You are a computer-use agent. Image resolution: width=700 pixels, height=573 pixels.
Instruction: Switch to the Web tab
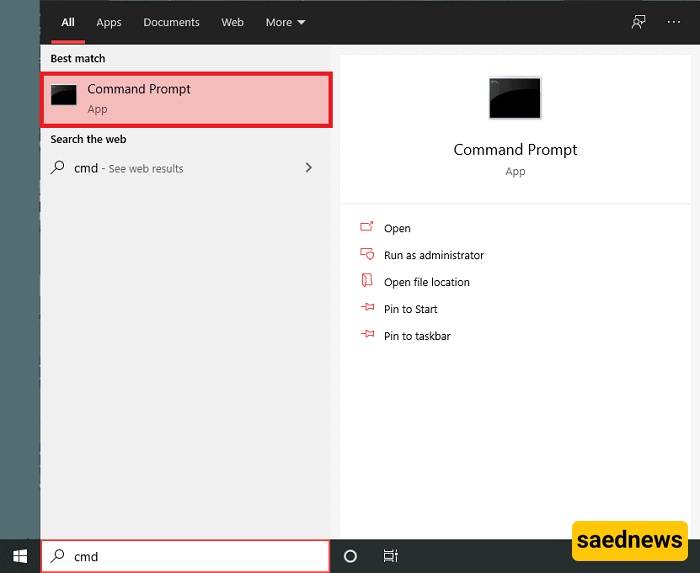(x=233, y=22)
